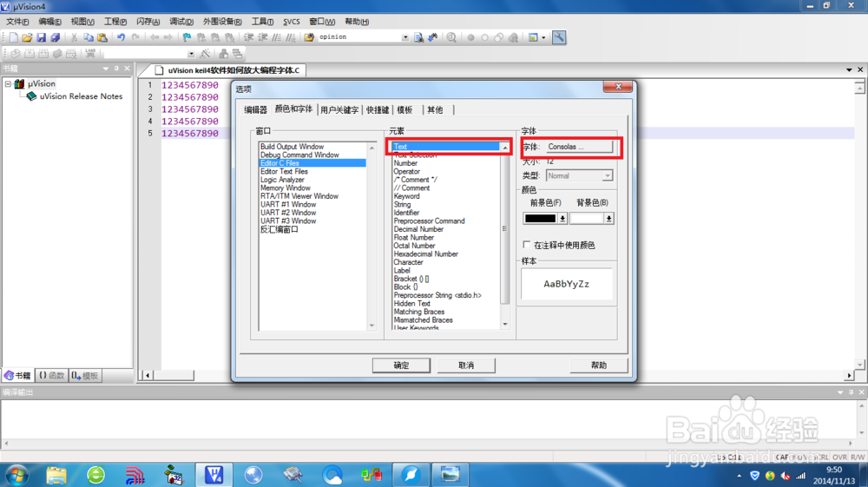868x487 pixels.
Task: Open the 调试 menu
Action: (181, 22)
